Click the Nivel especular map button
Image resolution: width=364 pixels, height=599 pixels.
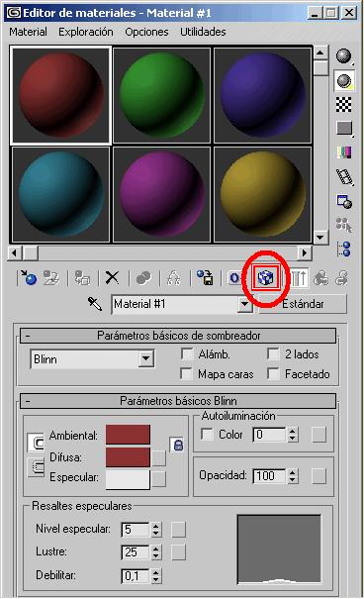179,530
